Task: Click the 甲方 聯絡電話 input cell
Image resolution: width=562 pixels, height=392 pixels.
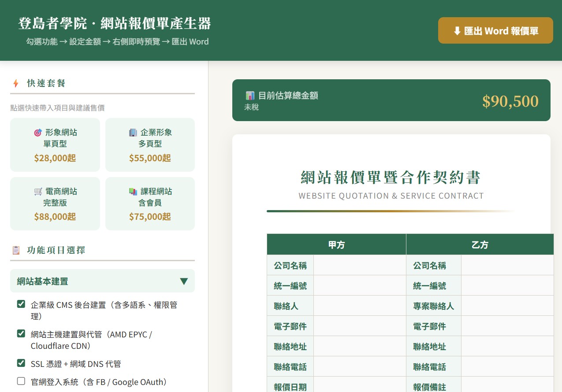Action: tap(360, 366)
